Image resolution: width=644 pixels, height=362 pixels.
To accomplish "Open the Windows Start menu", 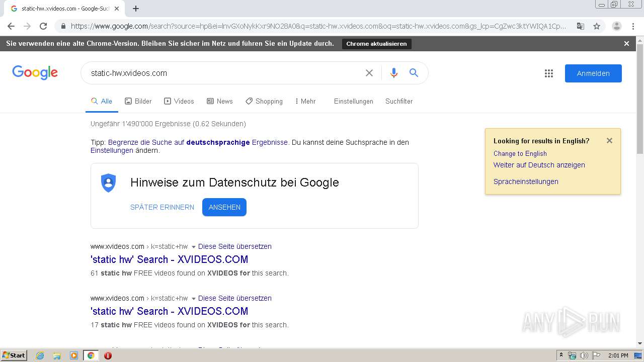I will pos(14,355).
